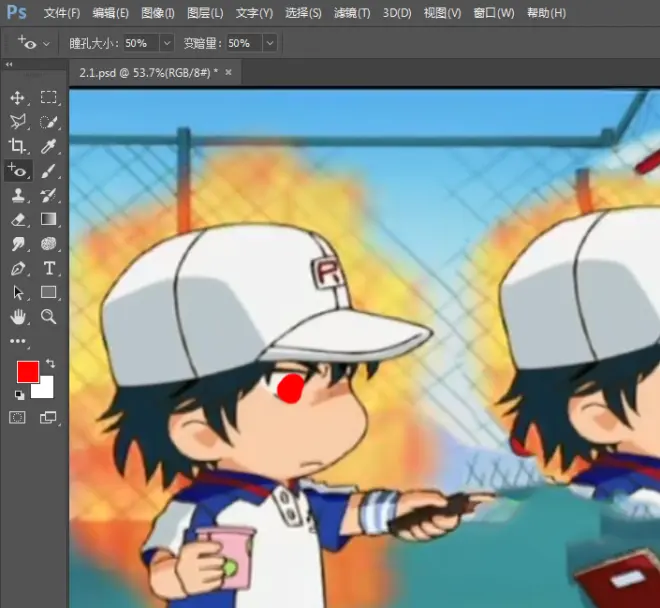Open the 3D(D) menu
660x608 pixels.
(x=397, y=13)
